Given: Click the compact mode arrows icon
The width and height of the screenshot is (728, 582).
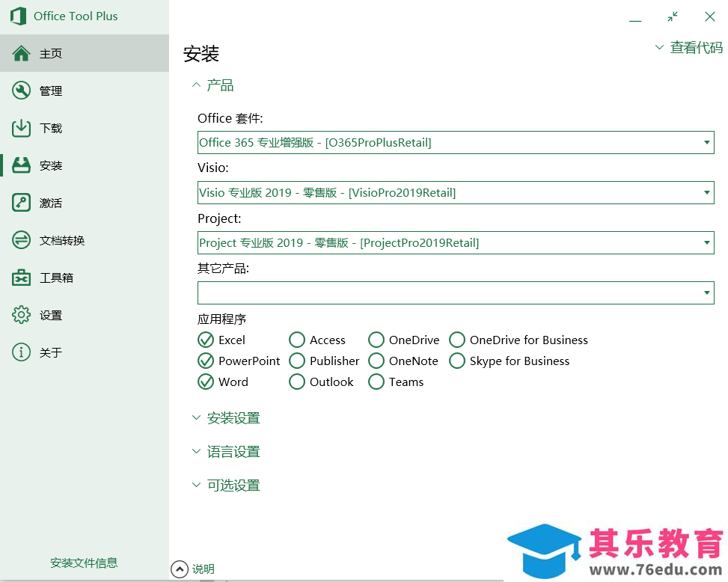Looking at the screenshot, I should pyautogui.click(x=673, y=16).
